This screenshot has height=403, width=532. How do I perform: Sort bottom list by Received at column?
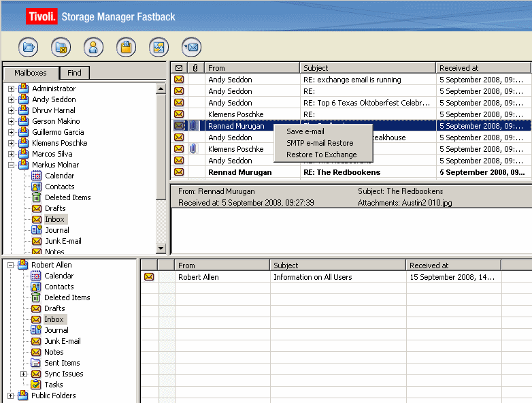tap(453, 265)
